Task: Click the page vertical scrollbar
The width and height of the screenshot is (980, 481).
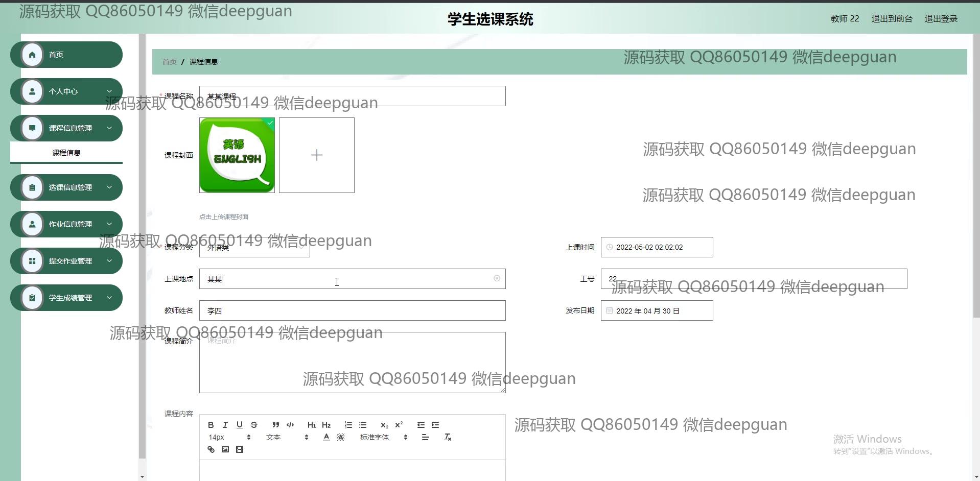Action: click(x=976, y=176)
